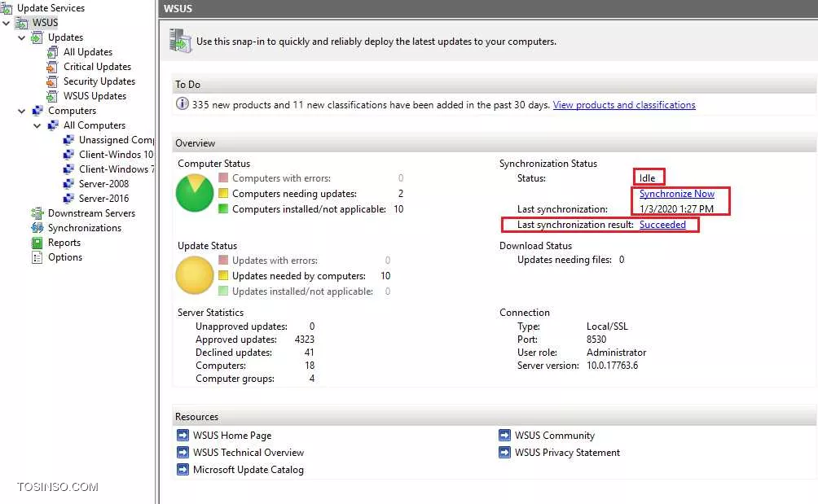Open Downstream Servers node
Screen dimensions: 818x504
coord(91,213)
